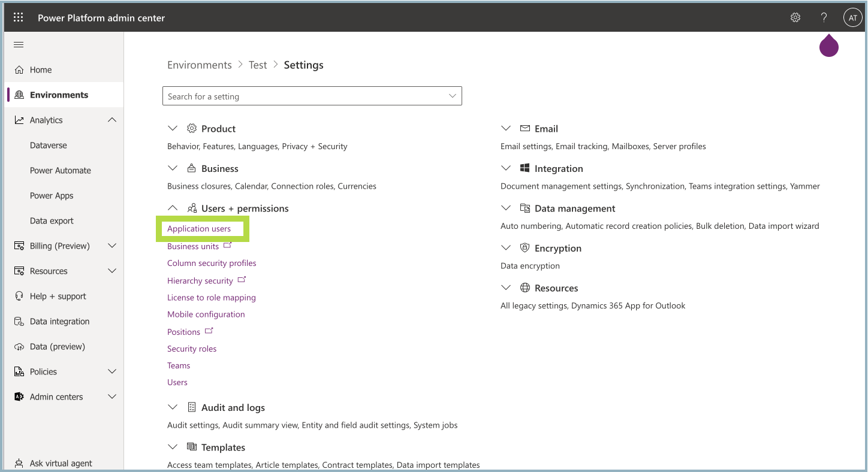
Task: Collapse the Analytics sidebar group chevron
Action: pyautogui.click(x=112, y=120)
